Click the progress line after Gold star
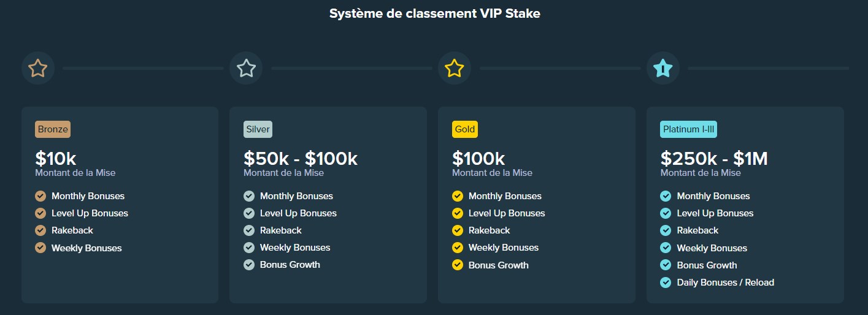868x315 pixels. (x=559, y=68)
